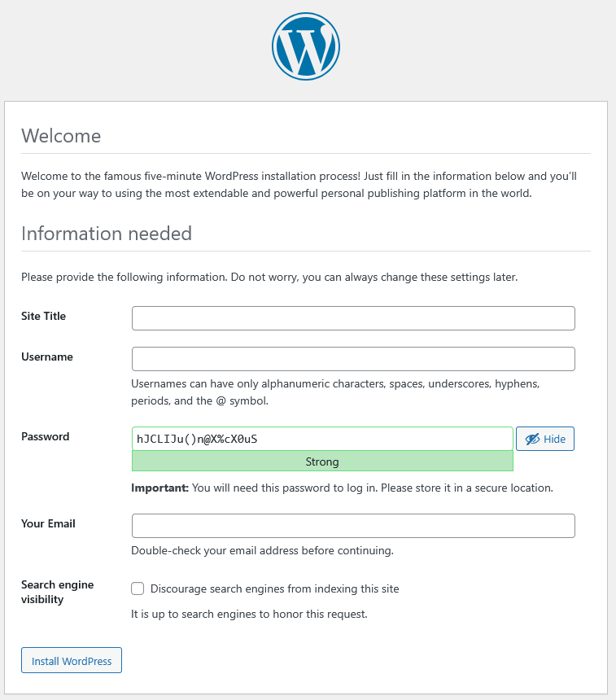This screenshot has height=700, width=616.
Task: Click into the generated password field
Action: pyautogui.click(x=322, y=439)
